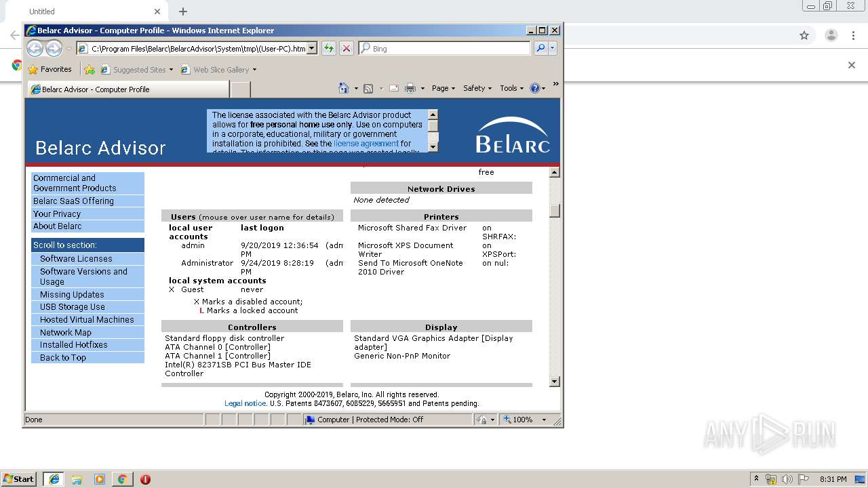The height and width of the screenshot is (488, 868).
Task: Click the security lock icon in status bar
Action: 482,420
